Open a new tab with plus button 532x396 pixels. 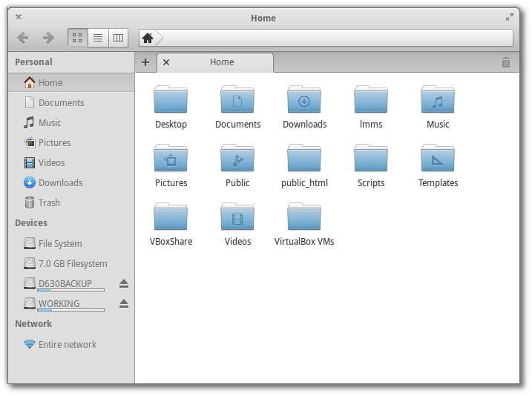point(145,62)
